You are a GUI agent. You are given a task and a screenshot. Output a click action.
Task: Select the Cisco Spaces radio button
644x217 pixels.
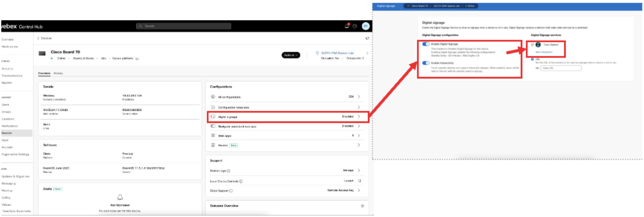coord(532,45)
